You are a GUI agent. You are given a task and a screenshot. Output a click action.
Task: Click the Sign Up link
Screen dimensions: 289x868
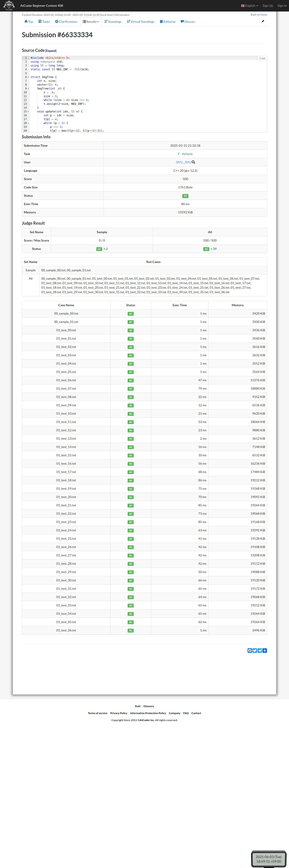point(267,6)
